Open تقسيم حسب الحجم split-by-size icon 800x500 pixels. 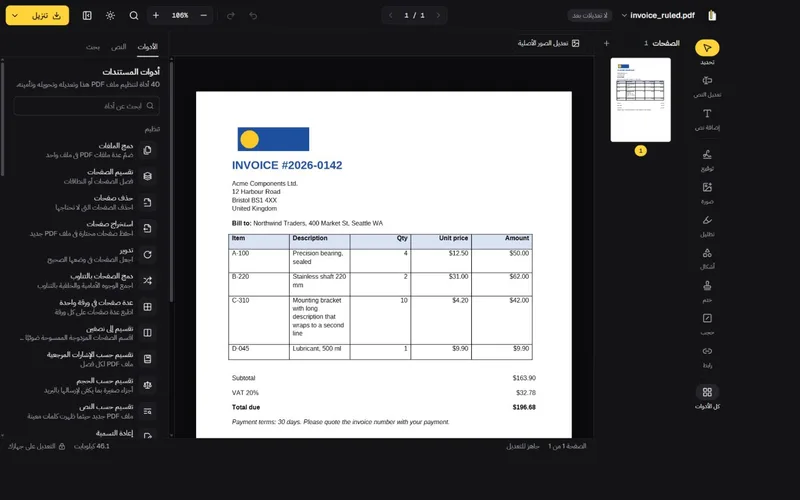point(147,385)
